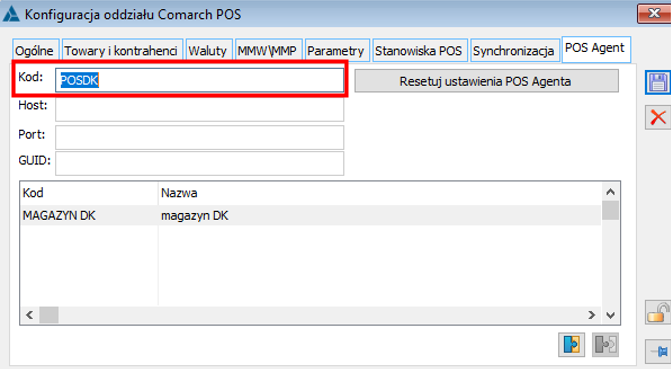Click the pin icon at bottom right
This screenshot has width=671, height=369.
click(x=658, y=351)
